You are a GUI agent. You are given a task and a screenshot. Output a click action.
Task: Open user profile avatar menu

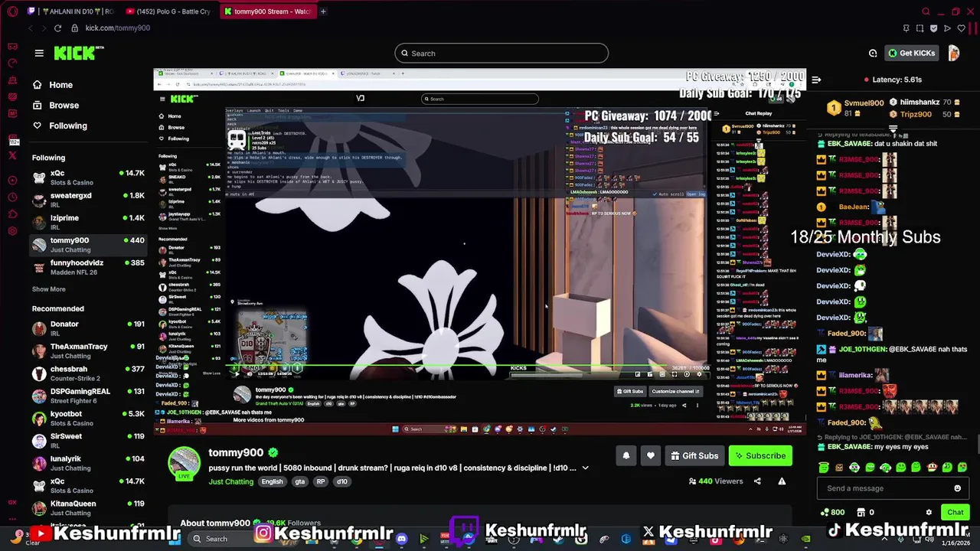tap(953, 53)
